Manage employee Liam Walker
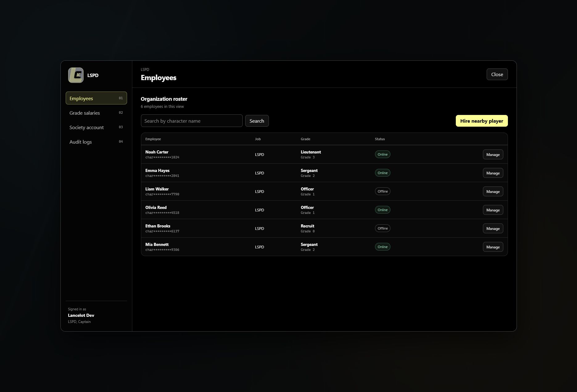The width and height of the screenshot is (577, 392). (x=493, y=191)
